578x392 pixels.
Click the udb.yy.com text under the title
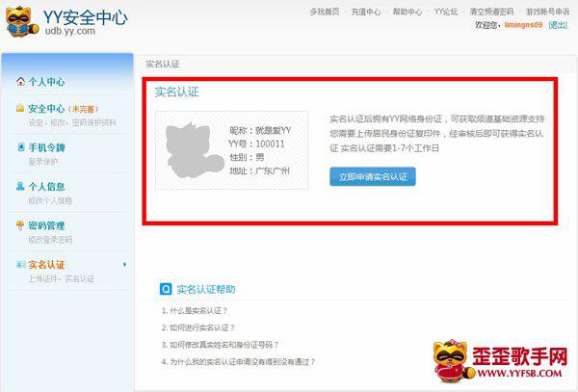click(x=70, y=31)
